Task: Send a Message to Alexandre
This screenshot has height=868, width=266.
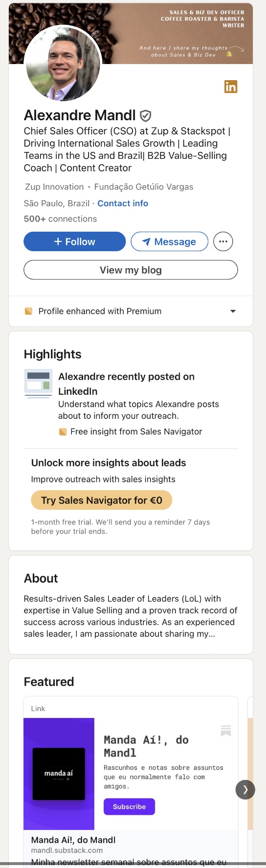Action: point(169,241)
